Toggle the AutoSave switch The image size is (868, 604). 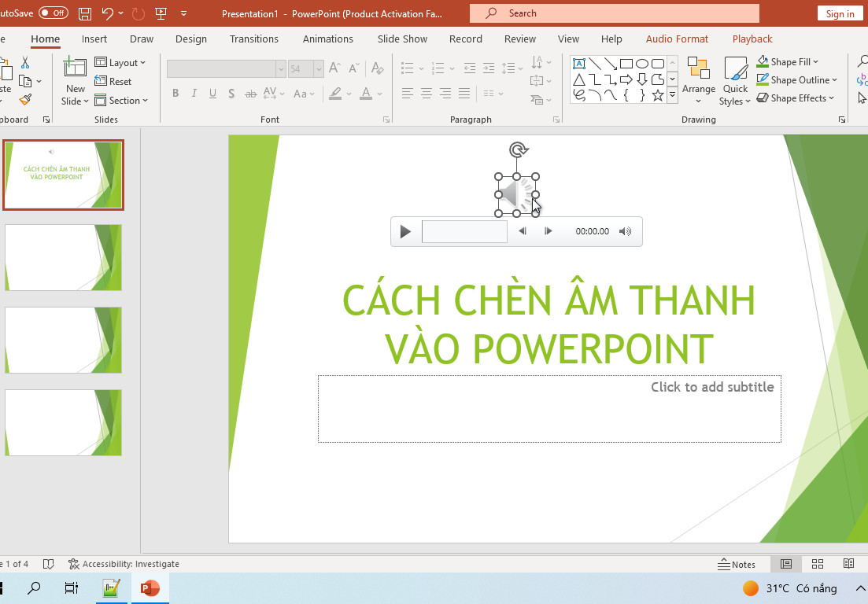54,13
